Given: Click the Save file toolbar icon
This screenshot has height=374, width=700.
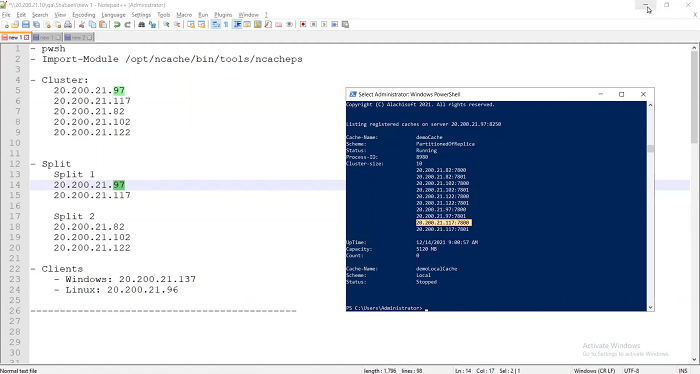Looking at the screenshot, I should pyautogui.click(x=26, y=25).
